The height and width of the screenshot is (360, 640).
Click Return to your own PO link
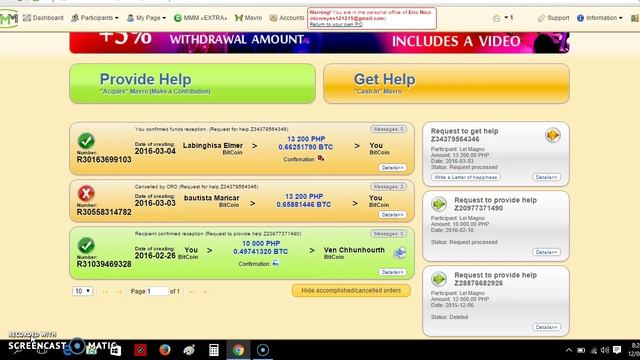tap(336, 24)
